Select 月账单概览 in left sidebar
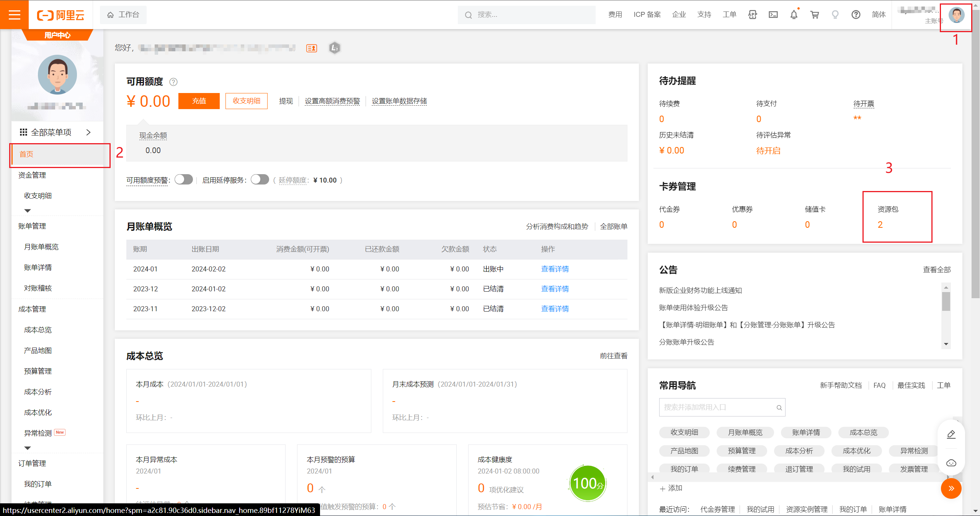 coord(41,247)
